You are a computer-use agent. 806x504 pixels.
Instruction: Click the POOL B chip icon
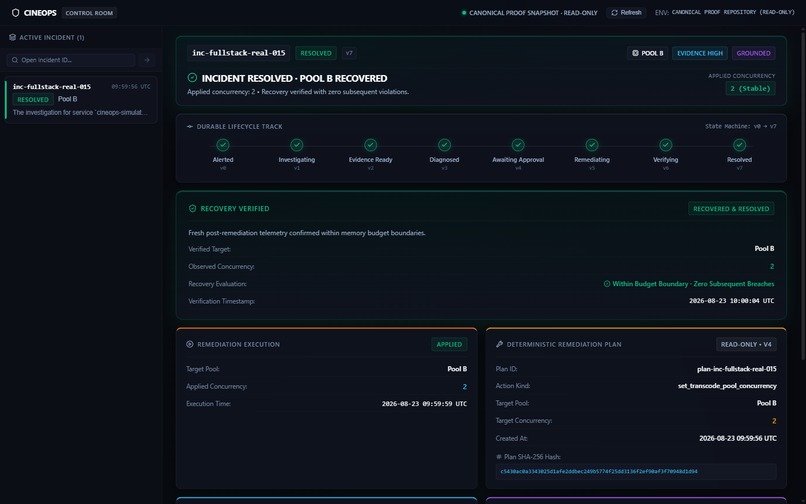tap(635, 53)
